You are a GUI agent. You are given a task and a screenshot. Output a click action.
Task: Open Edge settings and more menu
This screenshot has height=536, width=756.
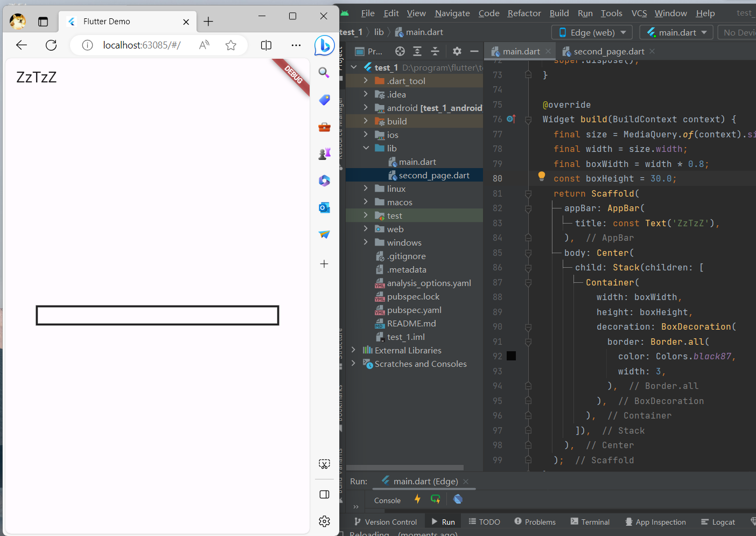click(x=296, y=45)
